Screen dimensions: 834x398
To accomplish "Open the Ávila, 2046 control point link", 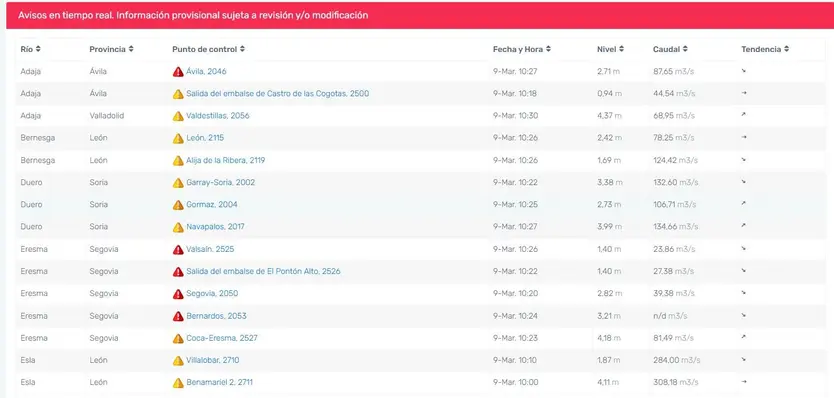I will pyautogui.click(x=206, y=71).
